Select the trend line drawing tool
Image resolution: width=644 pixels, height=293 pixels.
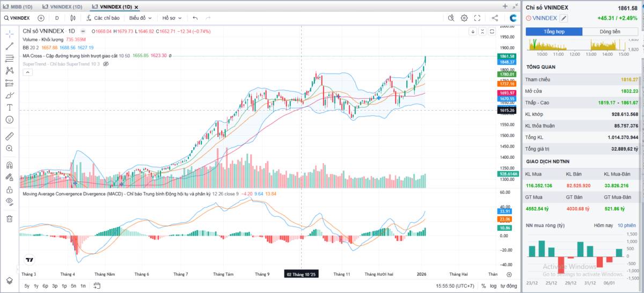(9, 46)
